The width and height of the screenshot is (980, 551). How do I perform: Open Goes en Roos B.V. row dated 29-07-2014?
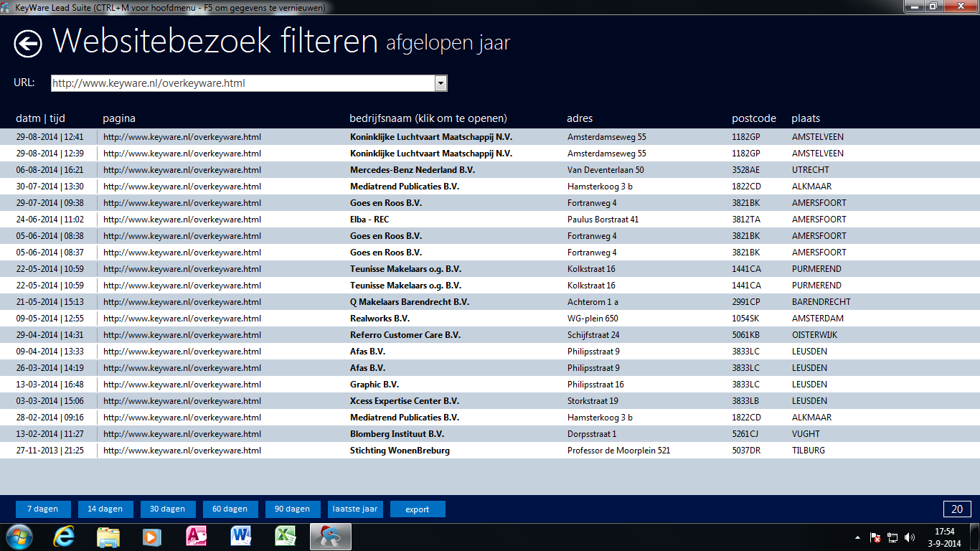coord(386,203)
